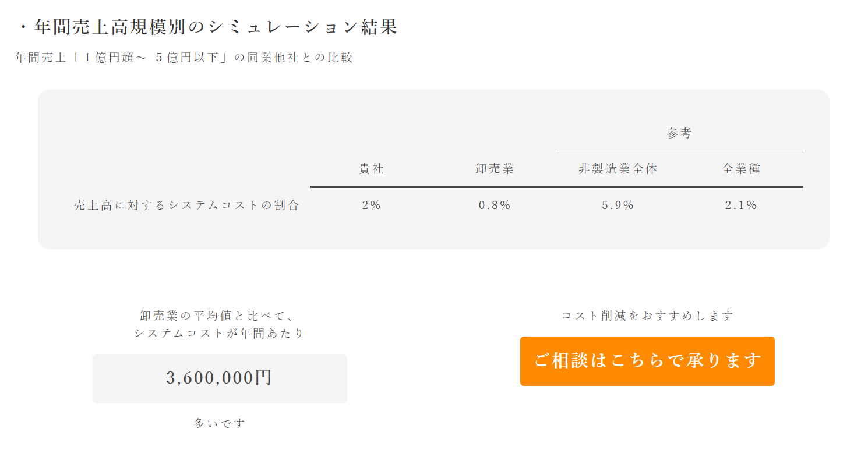Select the 2% value under 貴社
The height and width of the screenshot is (464, 868).
tap(372, 205)
